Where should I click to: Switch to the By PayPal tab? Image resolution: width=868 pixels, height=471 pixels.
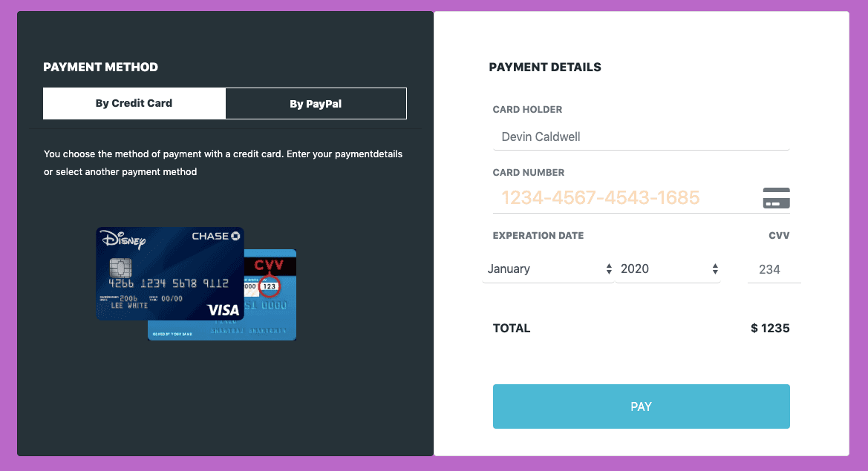(316, 103)
